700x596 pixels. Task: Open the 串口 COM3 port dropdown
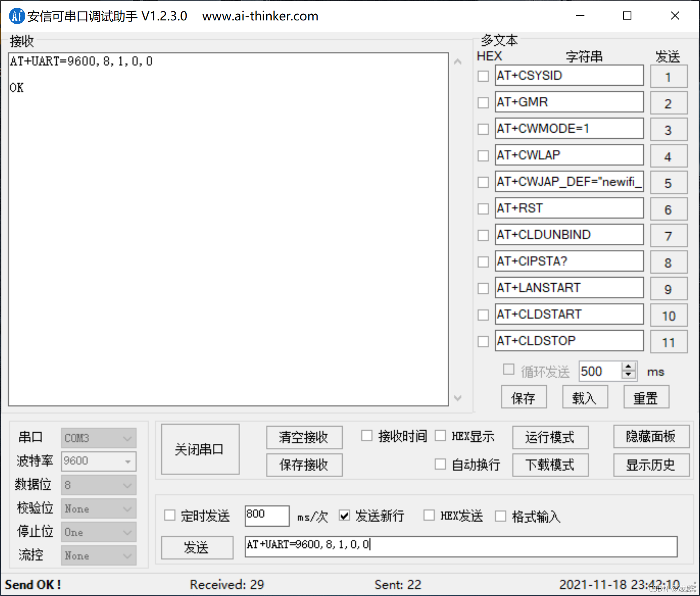[98, 438]
